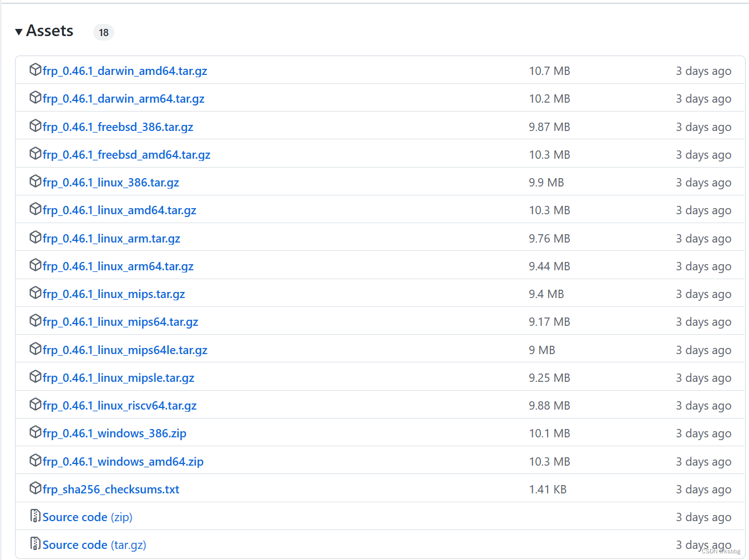Click the package icon beside frp_0.46.1_freebsd_386.tar.gz
This screenshot has width=749, height=560.
coord(36,125)
